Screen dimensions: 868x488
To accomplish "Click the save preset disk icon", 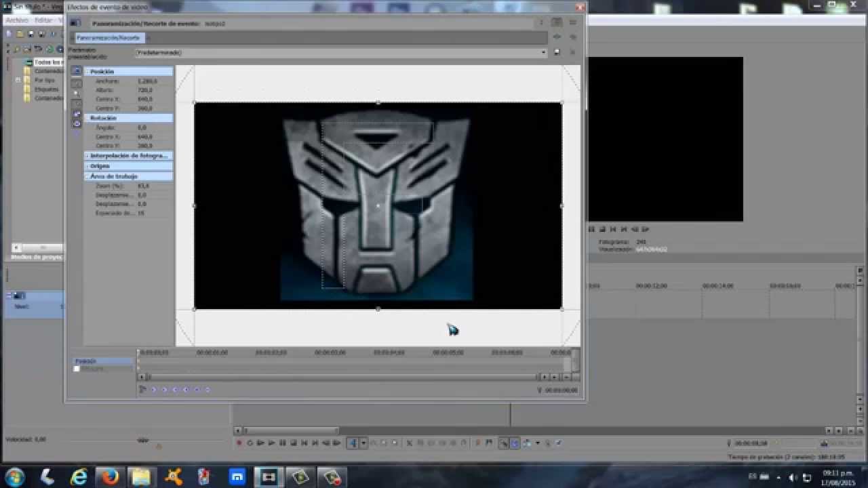I will pyautogui.click(x=557, y=52).
